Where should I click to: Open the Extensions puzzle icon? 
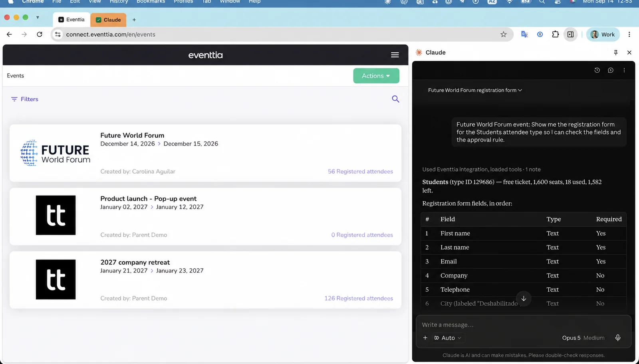(x=556, y=34)
